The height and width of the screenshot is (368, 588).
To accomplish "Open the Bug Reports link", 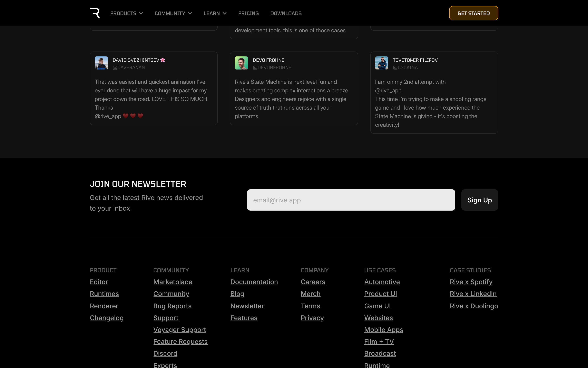I will tap(172, 306).
